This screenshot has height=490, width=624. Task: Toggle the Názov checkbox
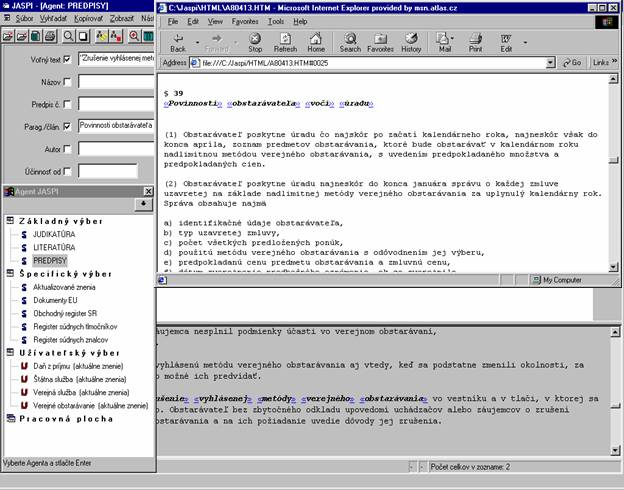pos(67,82)
